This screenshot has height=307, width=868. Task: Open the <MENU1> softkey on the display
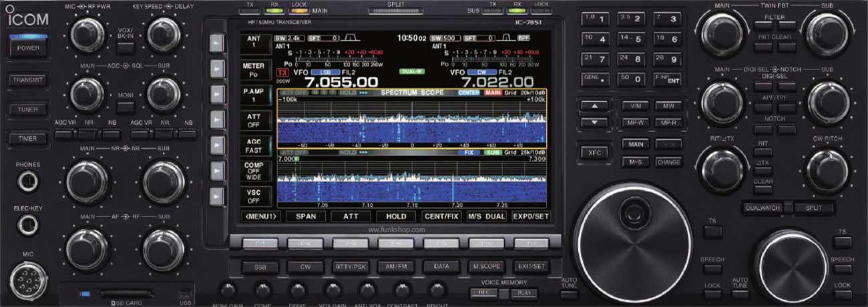pos(260,216)
